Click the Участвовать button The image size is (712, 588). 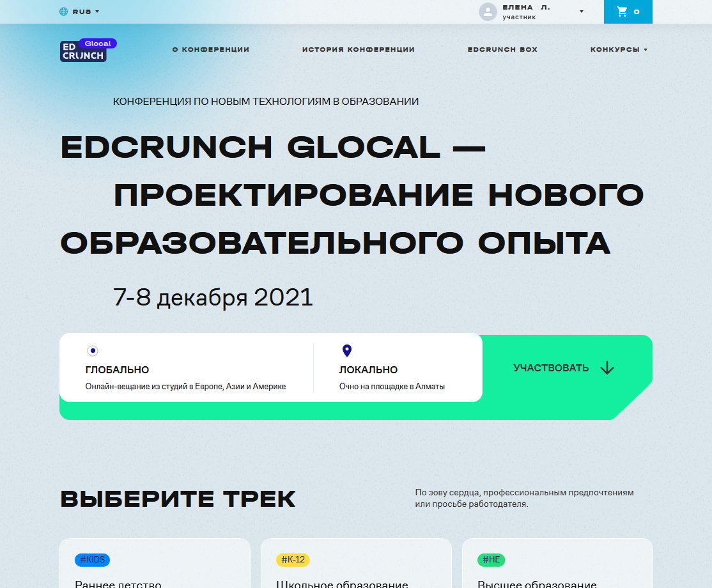(551, 368)
